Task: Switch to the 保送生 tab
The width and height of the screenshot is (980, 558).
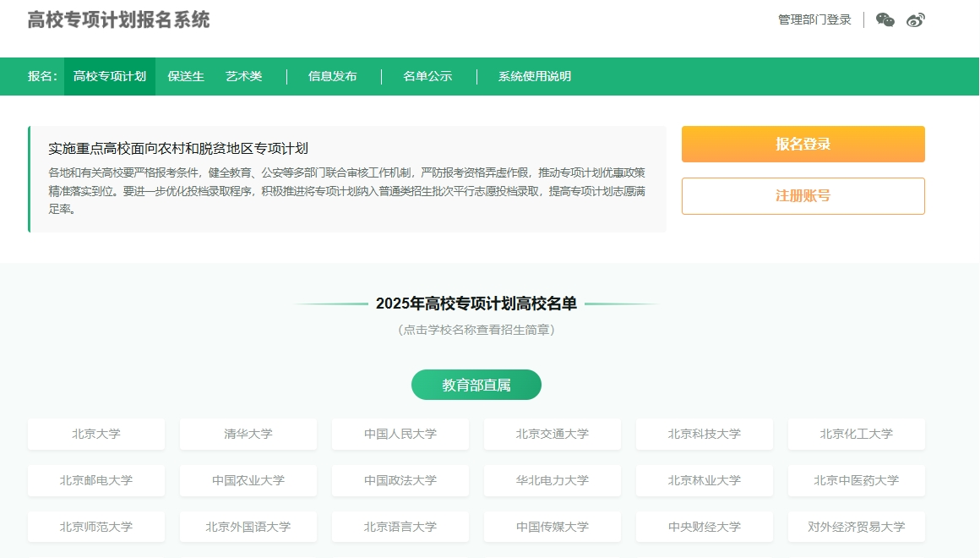Action: (186, 76)
